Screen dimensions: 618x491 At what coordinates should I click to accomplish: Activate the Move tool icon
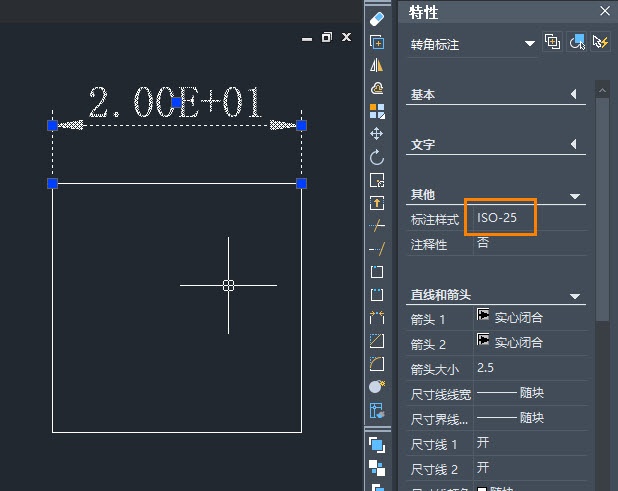tap(377, 134)
